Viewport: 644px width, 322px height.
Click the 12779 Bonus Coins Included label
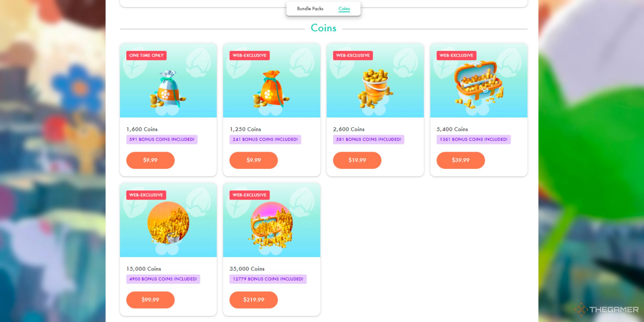pos(268,279)
